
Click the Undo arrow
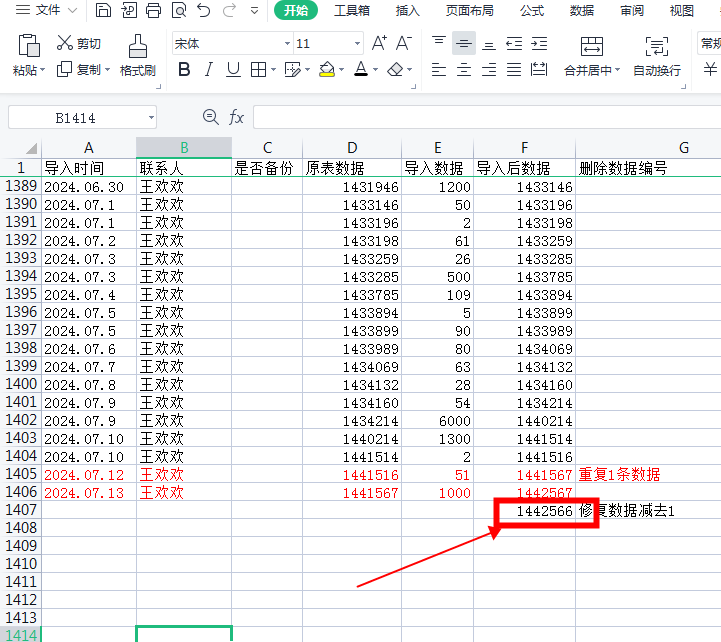click(x=203, y=10)
